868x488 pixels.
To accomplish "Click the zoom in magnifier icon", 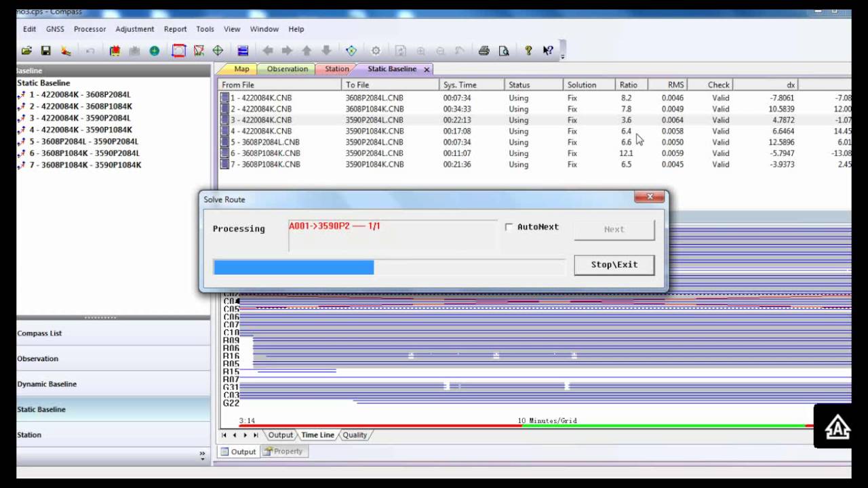I will 421,51.
